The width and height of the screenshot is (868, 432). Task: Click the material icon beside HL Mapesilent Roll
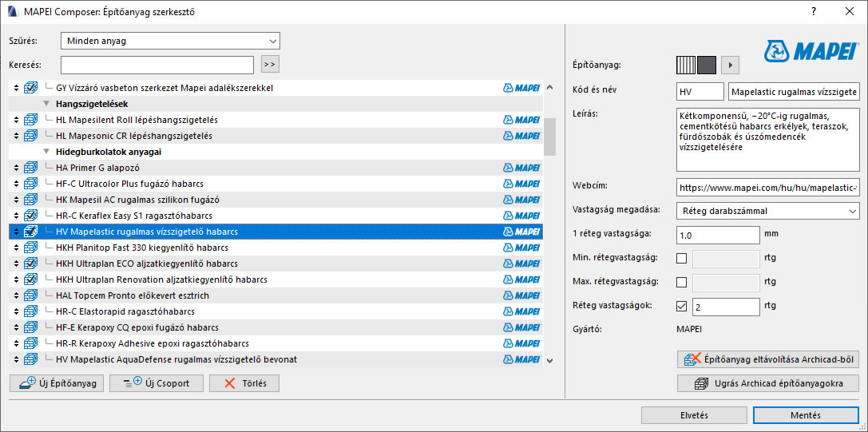tap(31, 120)
